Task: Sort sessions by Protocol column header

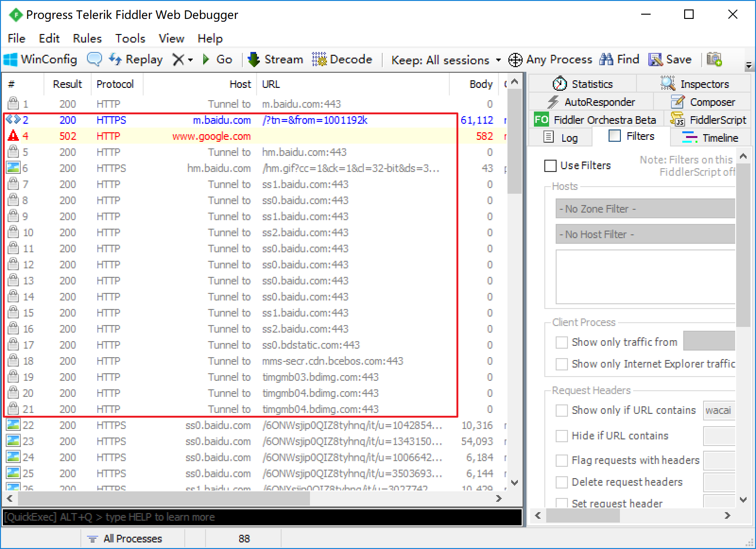Action: click(x=117, y=84)
